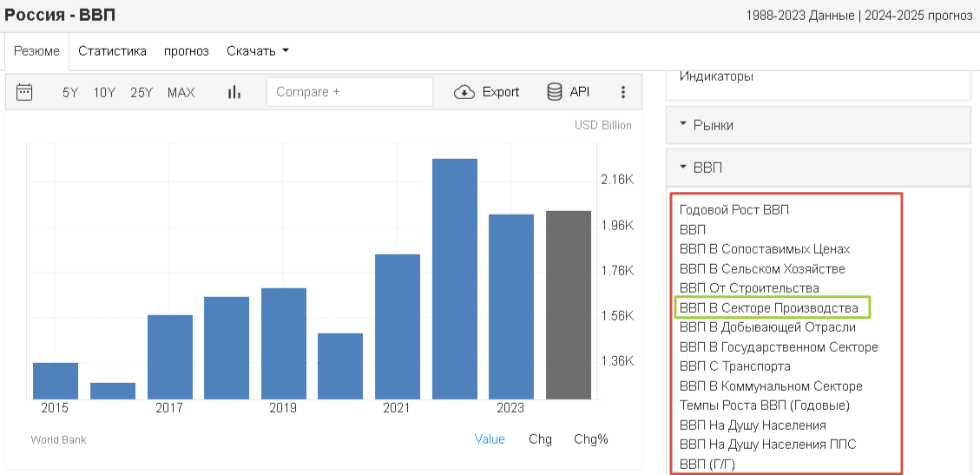Open Годовой Рост ВВП link
The width and height of the screenshot is (980, 475).
click(733, 209)
